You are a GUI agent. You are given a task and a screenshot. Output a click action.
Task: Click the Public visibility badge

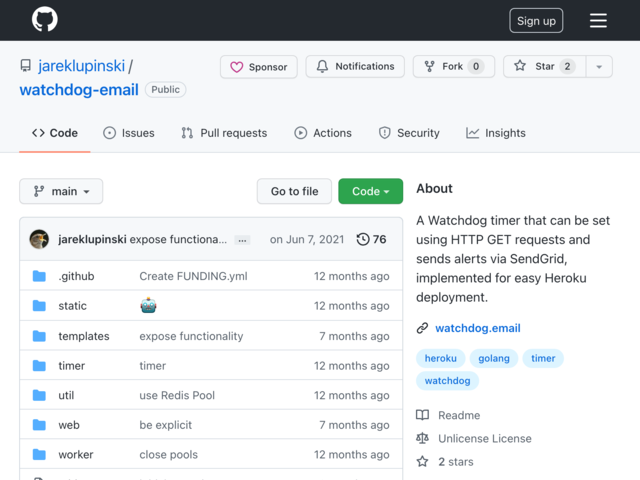165,90
